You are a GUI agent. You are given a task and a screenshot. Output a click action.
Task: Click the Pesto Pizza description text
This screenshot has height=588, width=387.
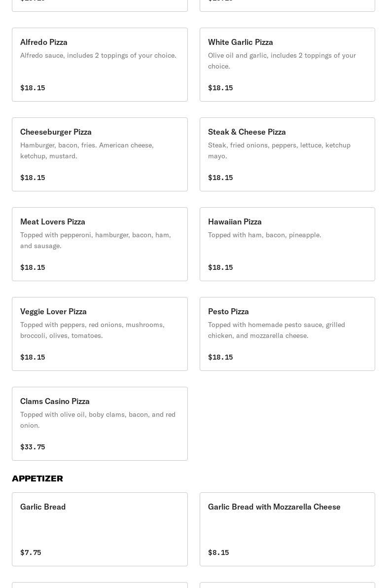(x=276, y=330)
